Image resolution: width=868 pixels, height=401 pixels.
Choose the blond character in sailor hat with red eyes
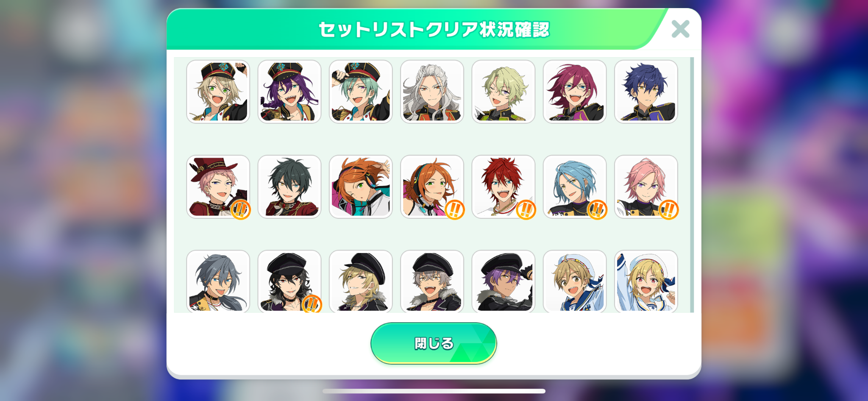646,281
